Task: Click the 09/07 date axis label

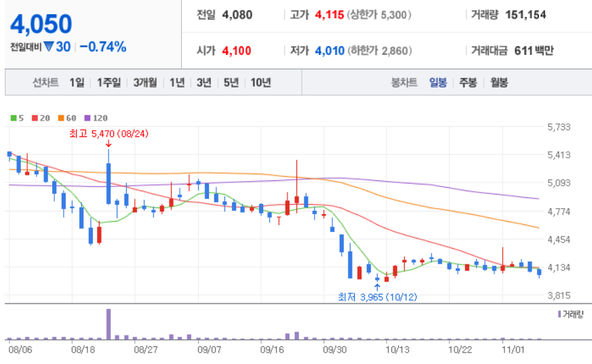Action: pyautogui.click(x=209, y=350)
